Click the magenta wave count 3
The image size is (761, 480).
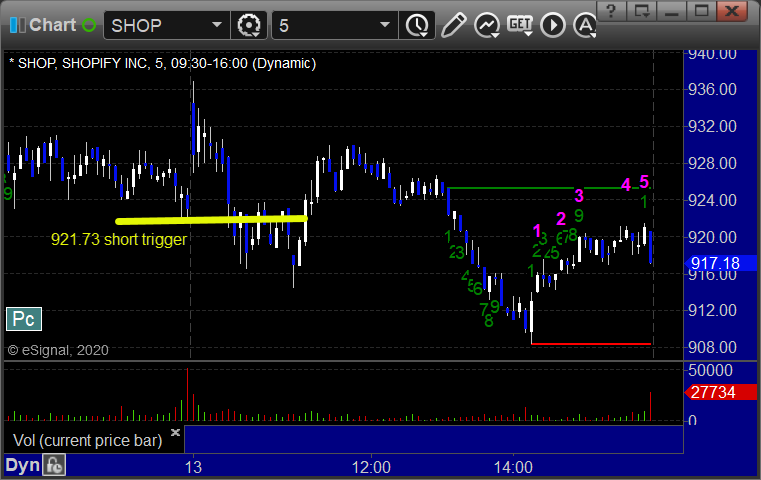[579, 196]
